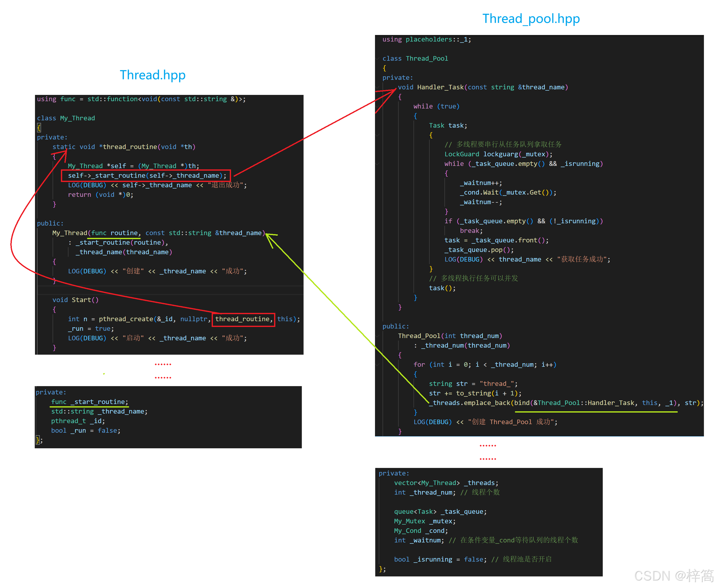Click the Thread.hpp title
Image resolution: width=715 pixels, height=588 pixels.
point(153,75)
